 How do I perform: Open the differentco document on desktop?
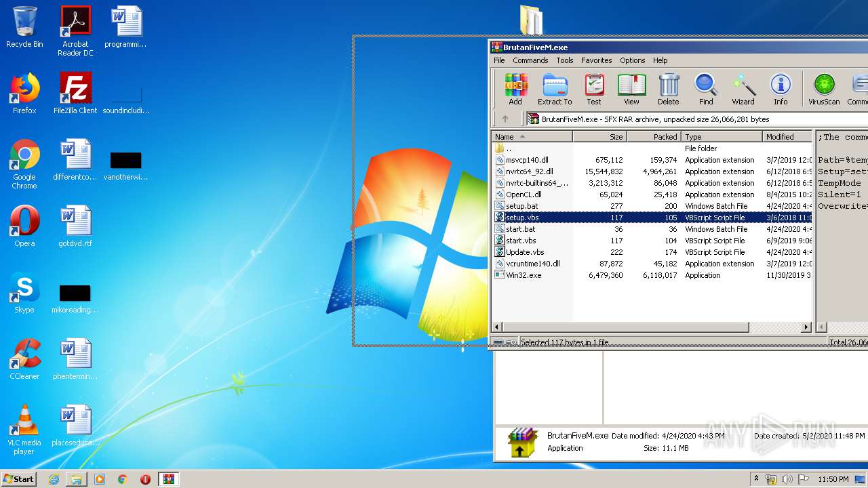tap(75, 160)
